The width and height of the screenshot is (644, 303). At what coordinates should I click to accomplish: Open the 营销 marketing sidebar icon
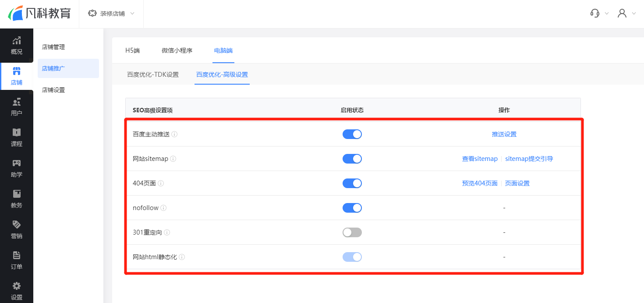point(17,225)
